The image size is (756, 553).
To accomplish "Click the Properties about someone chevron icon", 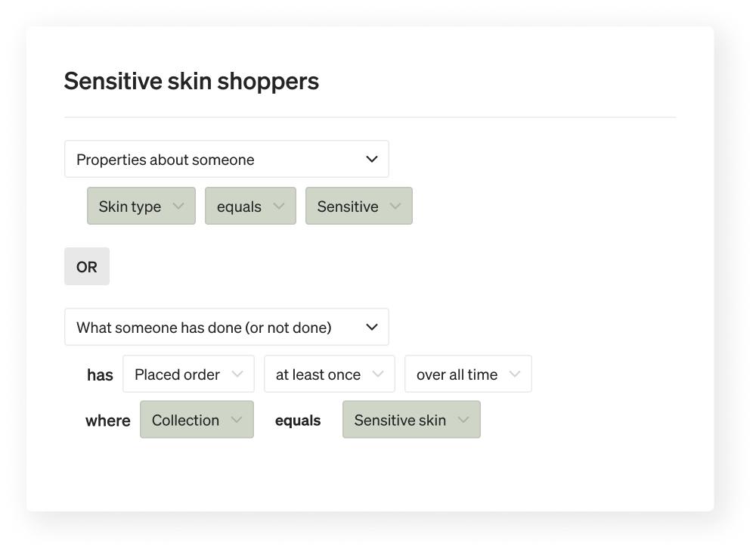I will tap(371, 159).
